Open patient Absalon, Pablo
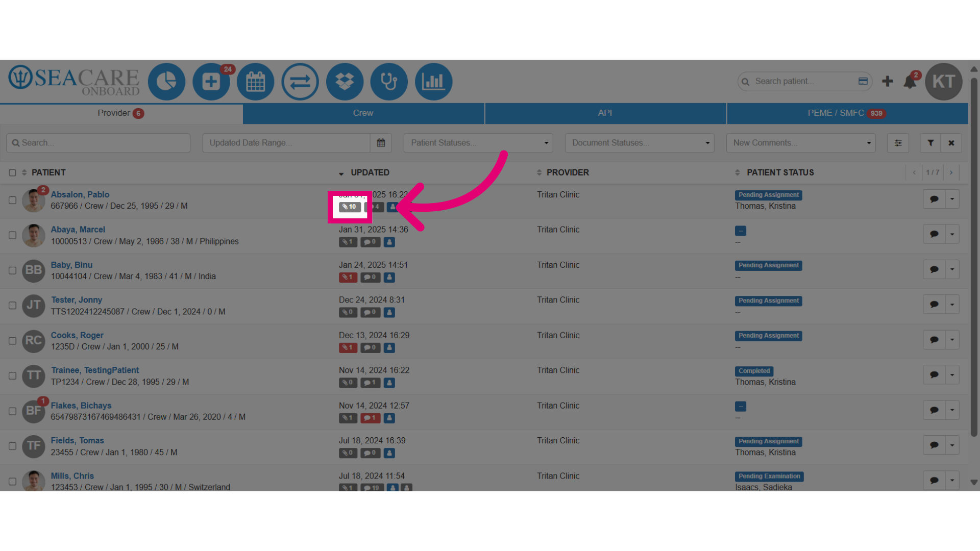Viewport: 980px width, 551px height. [80, 194]
